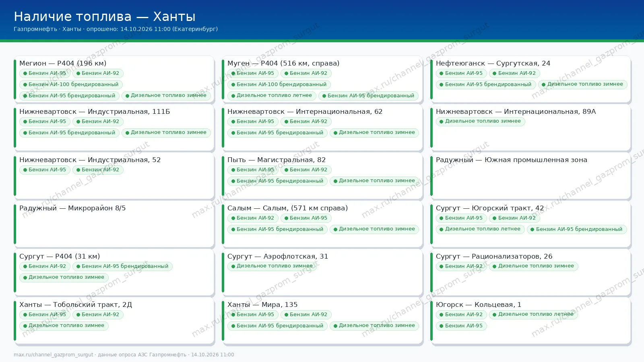Click the title "Сургут — Р404 (31 км)"
The width and height of the screenshot is (644, 362).
[60, 256]
